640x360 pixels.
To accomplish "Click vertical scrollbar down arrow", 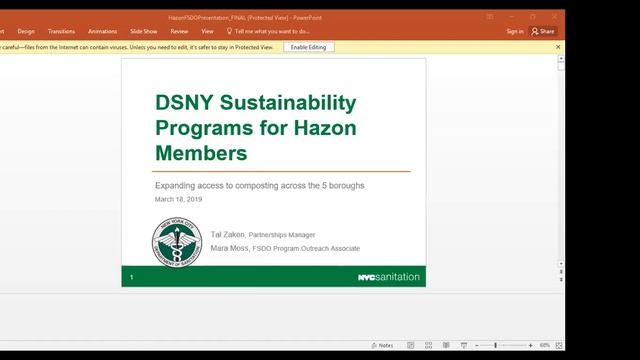I will point(561,264).
